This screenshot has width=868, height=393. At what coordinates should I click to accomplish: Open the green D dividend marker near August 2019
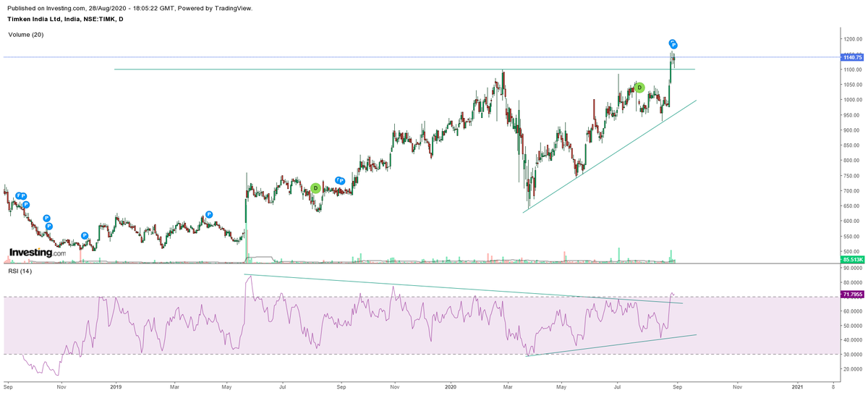click(x=315, y=188)
